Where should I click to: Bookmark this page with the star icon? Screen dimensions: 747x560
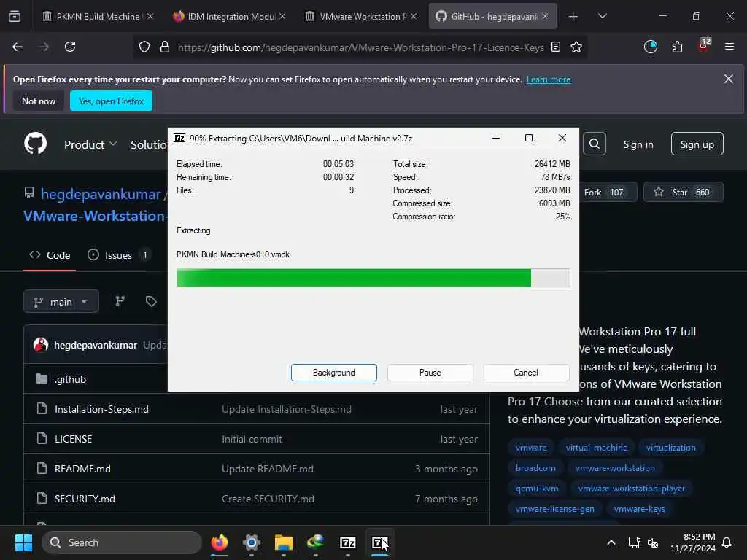coord(576,47)
